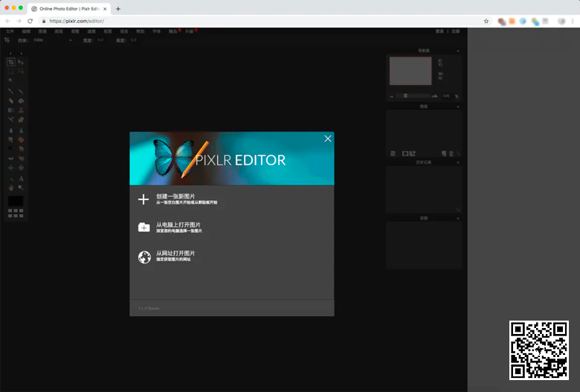Choose the Eraser tool
The height and width of the screenshot is (392, 580).
tap(10, 100)
